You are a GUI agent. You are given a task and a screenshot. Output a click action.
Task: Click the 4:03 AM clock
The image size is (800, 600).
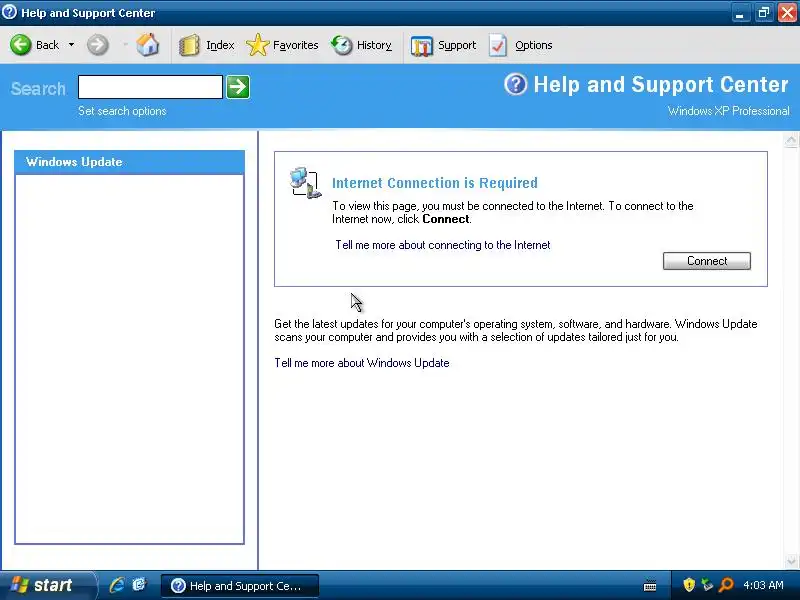coord(763,585)
